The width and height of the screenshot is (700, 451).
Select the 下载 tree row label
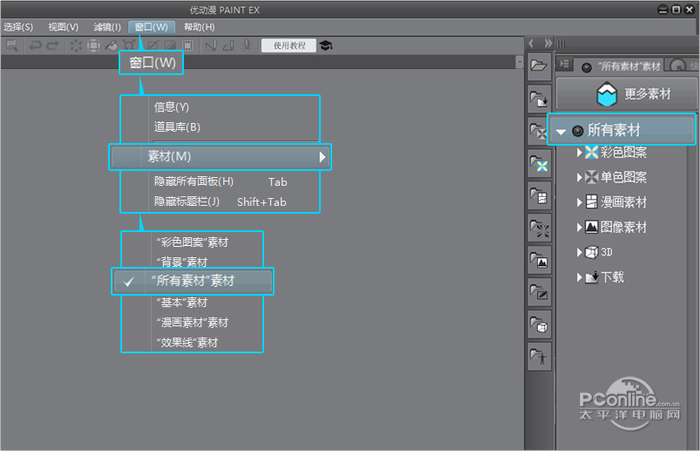pyautogui.click(x=612, y=278)
